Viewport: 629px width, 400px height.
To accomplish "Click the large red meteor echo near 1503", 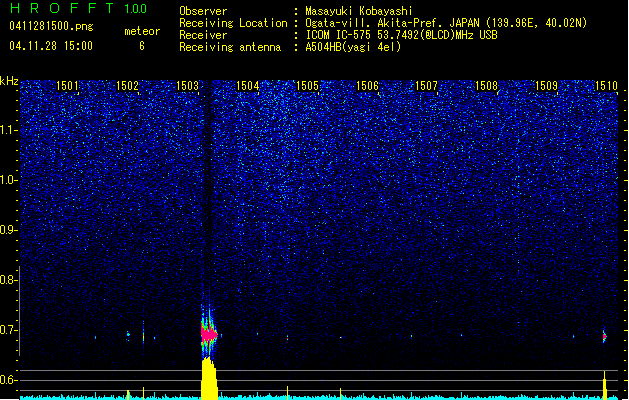I will [x=209, y=333].
